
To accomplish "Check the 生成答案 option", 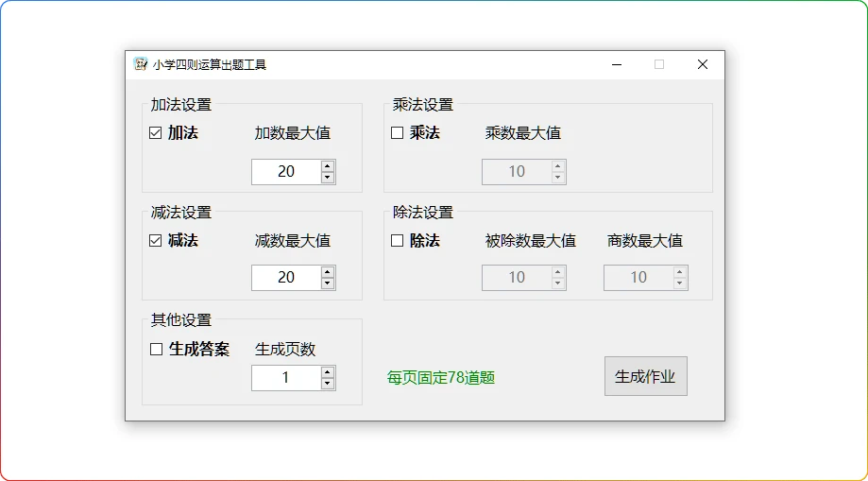I will click(x=157, y=350).
